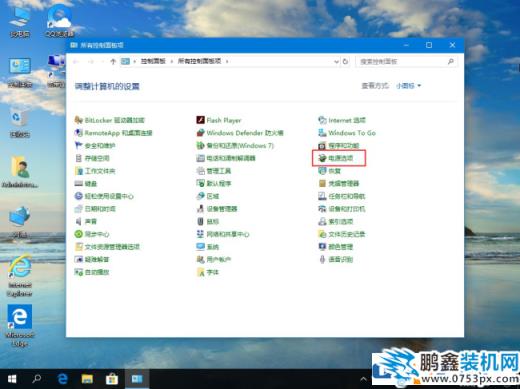Open Flash Player settings

point(219,120)
